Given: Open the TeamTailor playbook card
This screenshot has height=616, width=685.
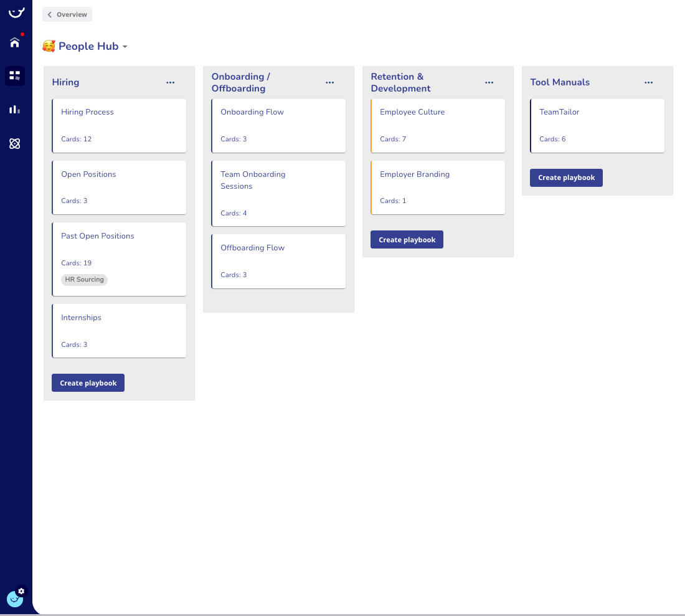Looking at the screenshot, I should tap(597, 126).
